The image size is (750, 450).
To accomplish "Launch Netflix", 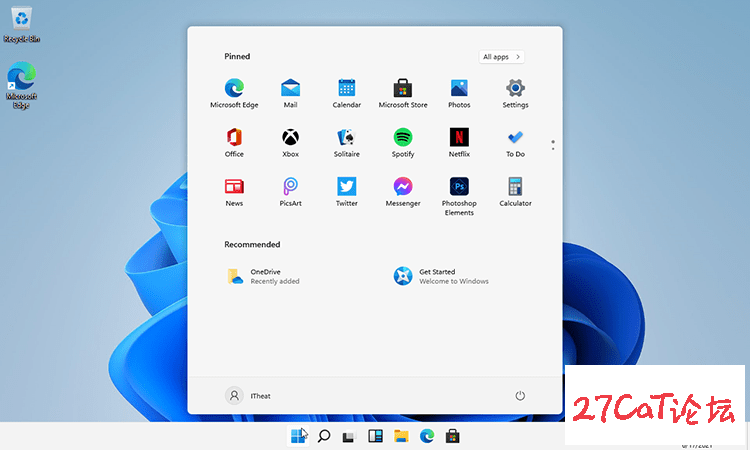I will 459,143.
